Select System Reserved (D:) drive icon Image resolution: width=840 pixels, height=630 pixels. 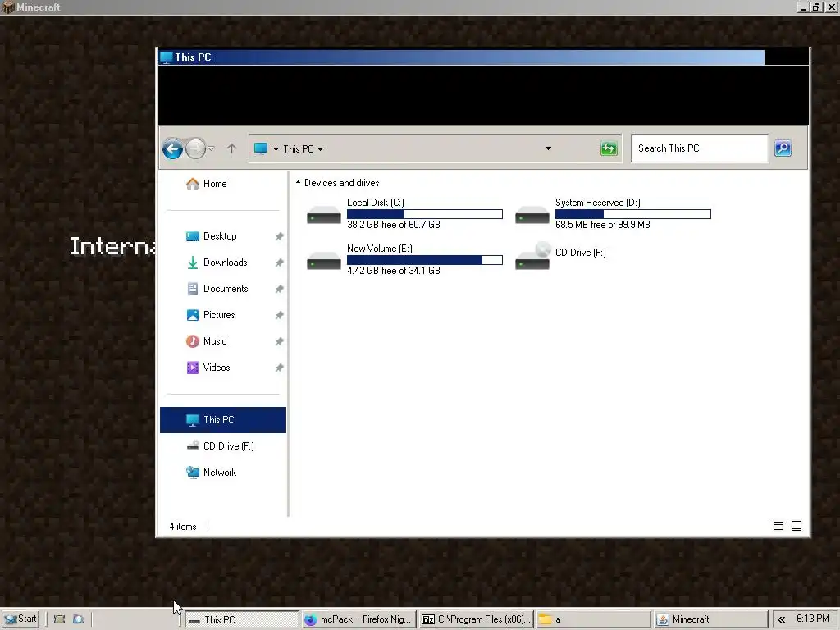532,215
